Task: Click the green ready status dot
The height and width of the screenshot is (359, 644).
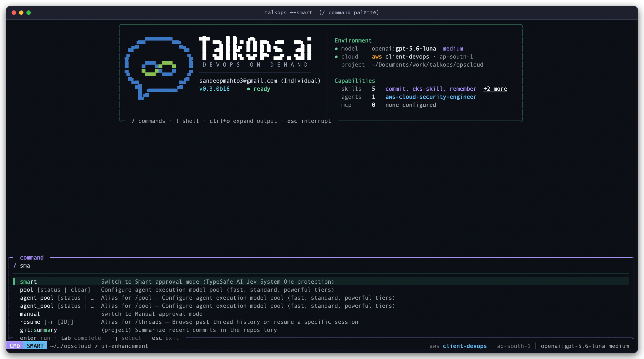Action: [248, 89]
